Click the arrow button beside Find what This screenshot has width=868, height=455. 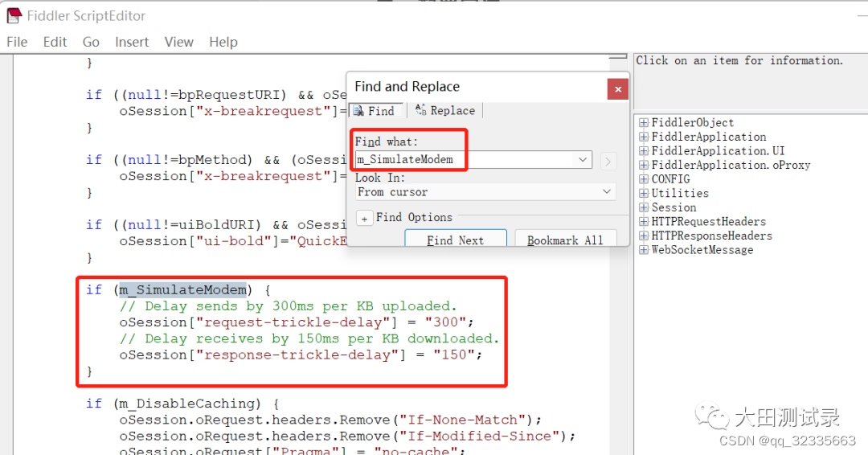608,161
